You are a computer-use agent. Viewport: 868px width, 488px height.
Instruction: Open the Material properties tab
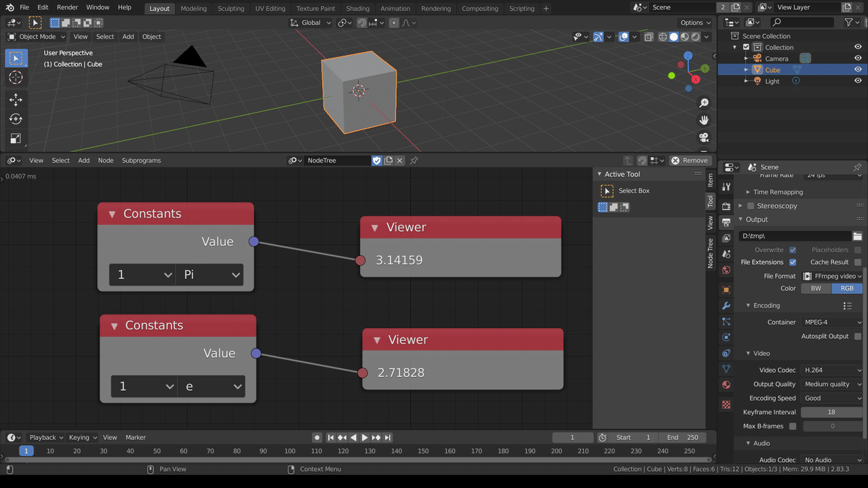pos(726,385)
